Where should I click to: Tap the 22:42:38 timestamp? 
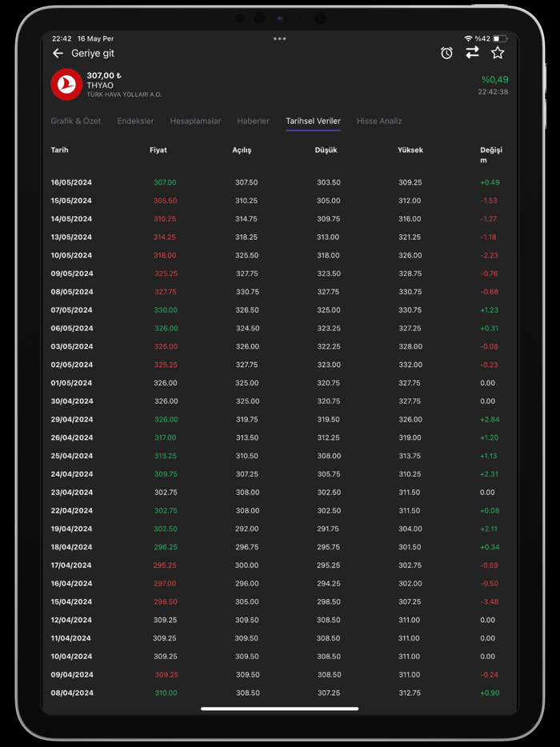coord(494,92)
